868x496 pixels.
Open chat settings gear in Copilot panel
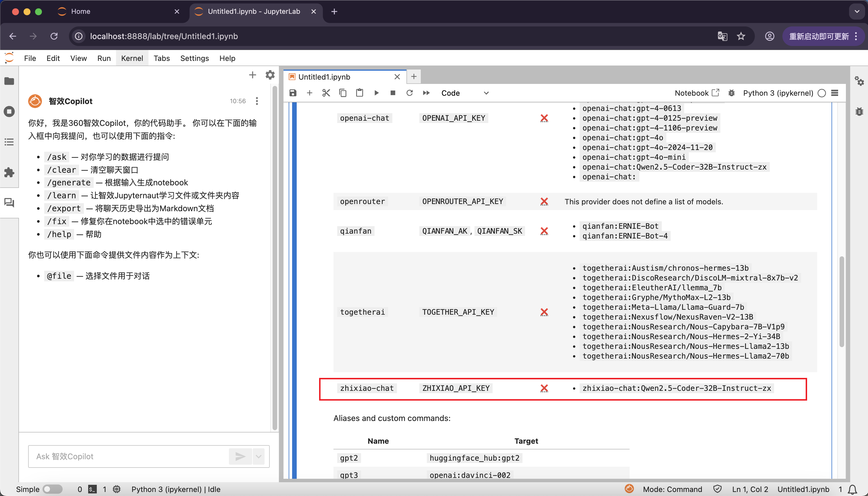coord(270,75)
